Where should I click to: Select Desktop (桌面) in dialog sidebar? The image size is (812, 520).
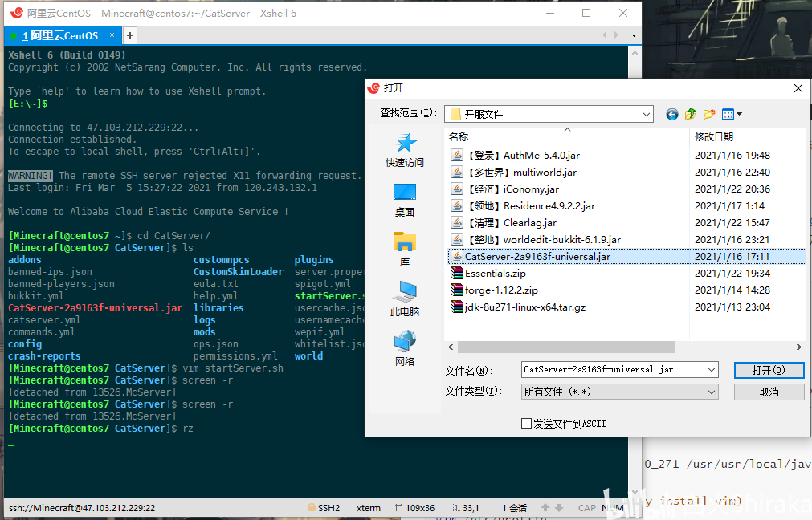405,201
